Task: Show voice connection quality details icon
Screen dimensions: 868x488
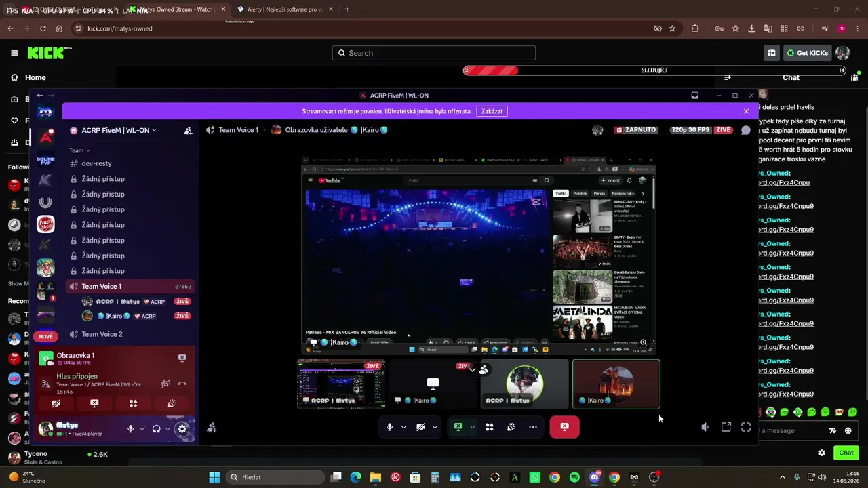Action: [x=46, y=384]
